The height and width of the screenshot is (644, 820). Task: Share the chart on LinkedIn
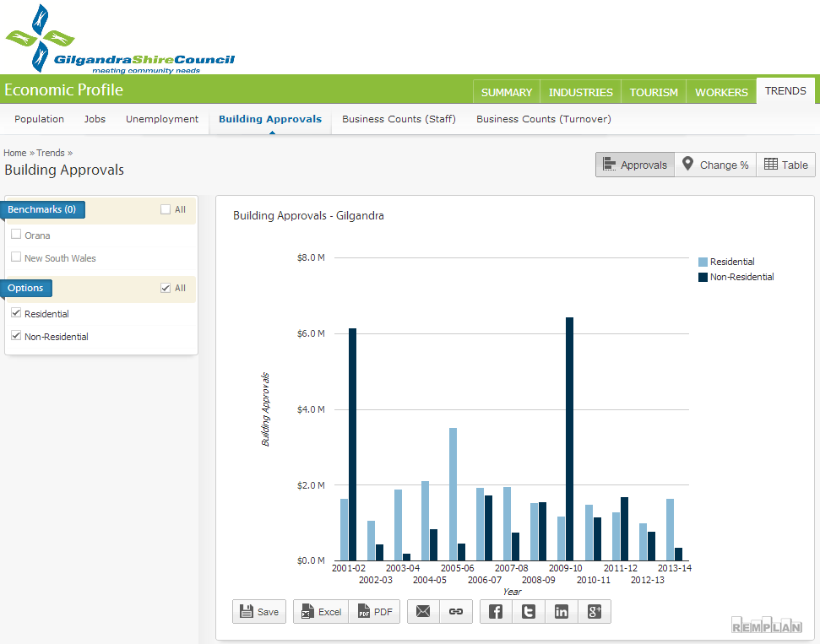click(562, 611)
